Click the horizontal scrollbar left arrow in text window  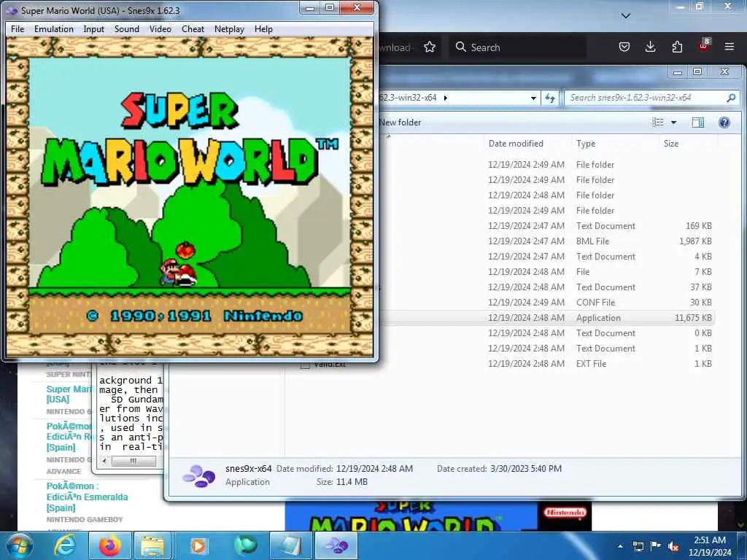point(105,461)
